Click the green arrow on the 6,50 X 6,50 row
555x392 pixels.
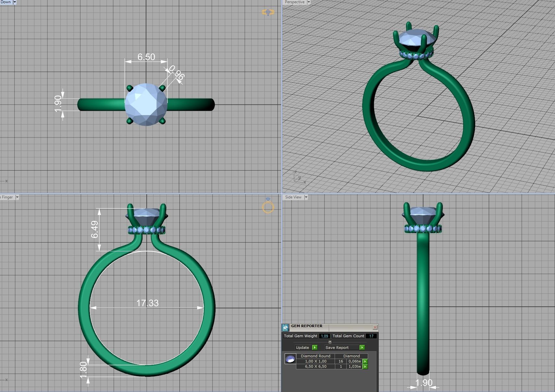(x=365, y=366)
